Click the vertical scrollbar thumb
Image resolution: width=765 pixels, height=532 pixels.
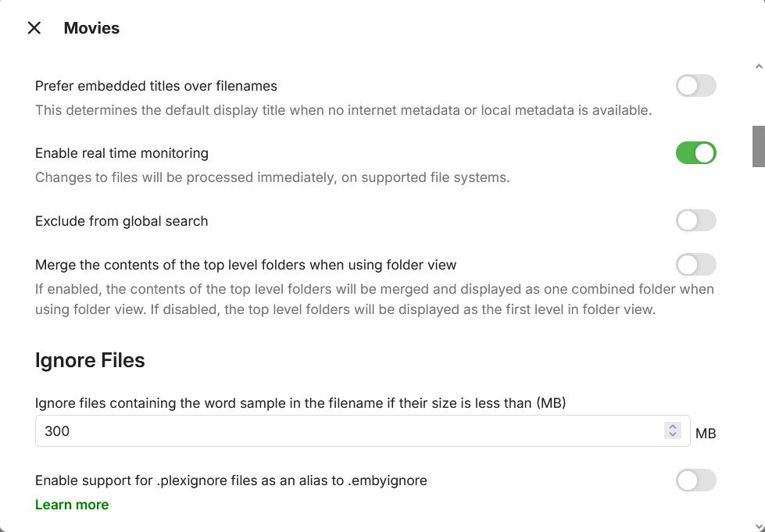[x=758, y=146]
